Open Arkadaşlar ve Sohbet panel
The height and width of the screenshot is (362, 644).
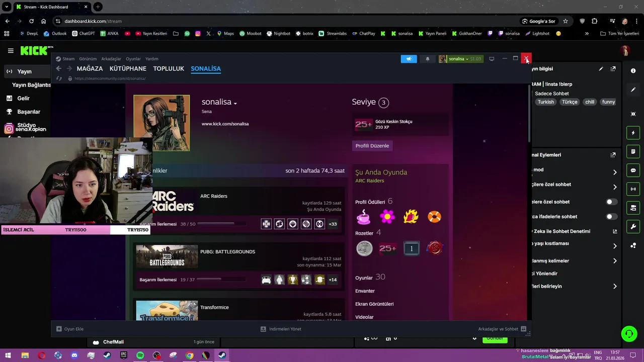pos(502,329)
